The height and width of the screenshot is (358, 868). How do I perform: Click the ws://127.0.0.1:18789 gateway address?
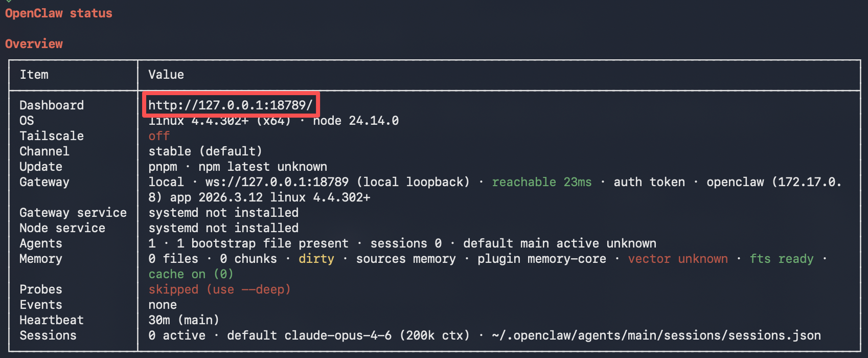click(277, 182)
